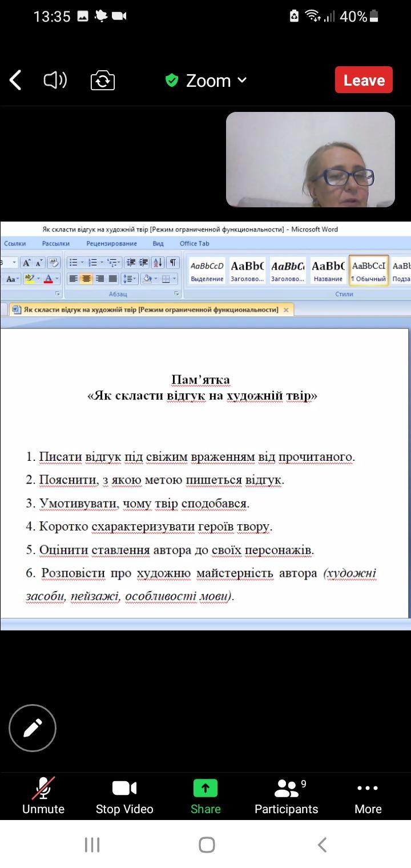Open the Participants list
Image resolution: width=411 pixels, height=868 pixels.
pyautogui.click(x=287, y=795)
